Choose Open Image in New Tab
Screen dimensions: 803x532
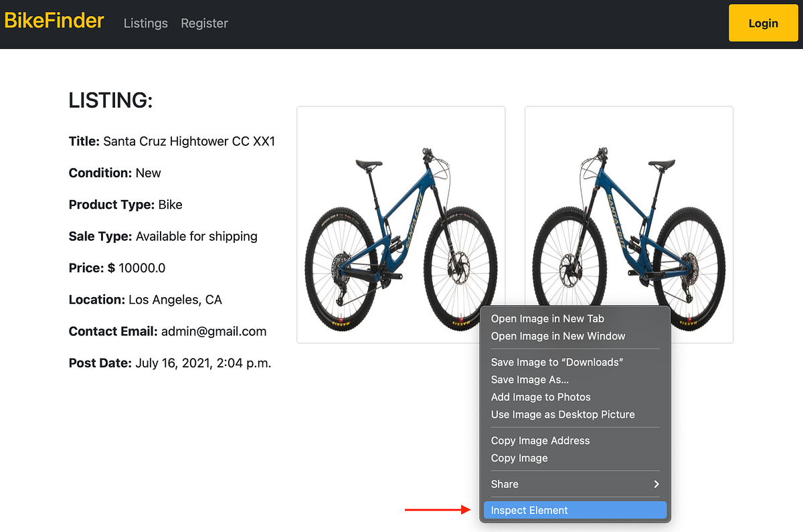pos(547,319)
